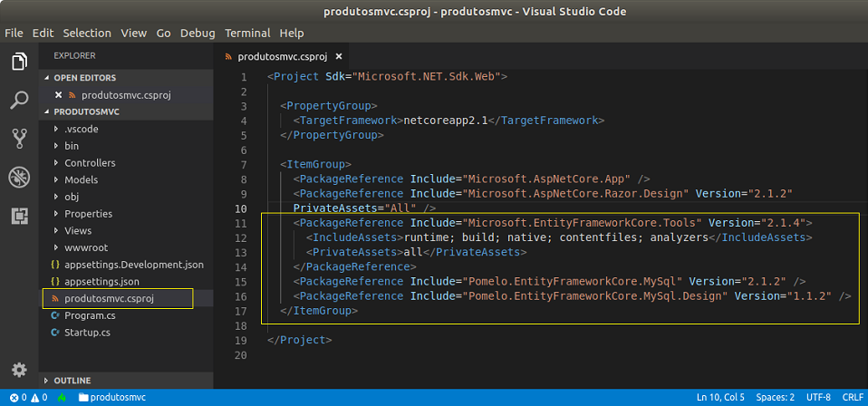Click PrivateAssets="All" on line 10
This screenshot has width=868, height=406.
(x=355, y=208)
